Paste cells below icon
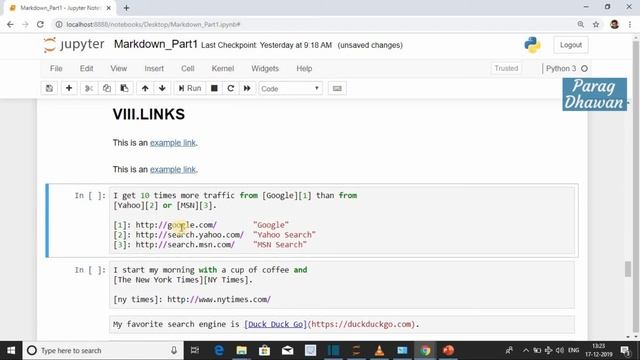The width and height of the screenshot is (640, 360). 124,88
